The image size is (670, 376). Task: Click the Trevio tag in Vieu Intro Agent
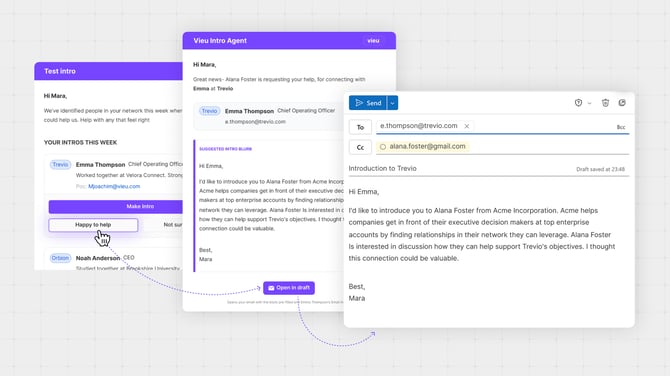tap(209, 111)
